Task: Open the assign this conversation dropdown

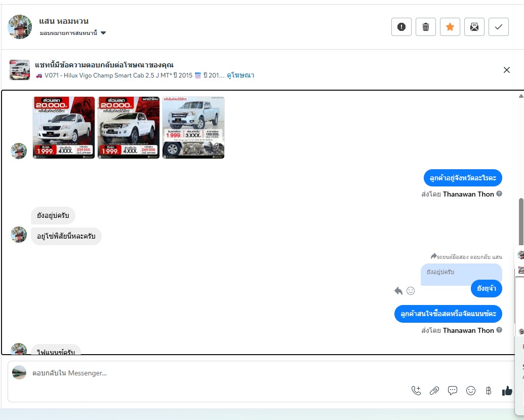Action: [73, 33]
